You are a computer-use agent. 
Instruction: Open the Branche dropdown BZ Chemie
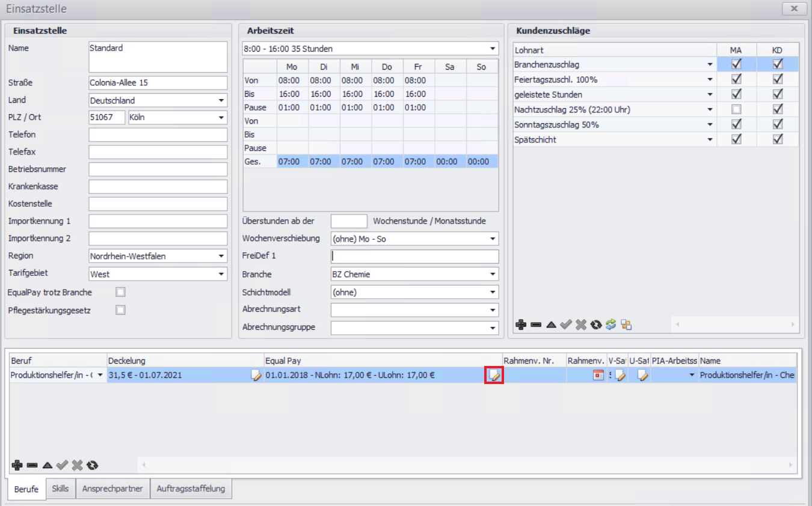pyautogui.click(x=493, y=274)
